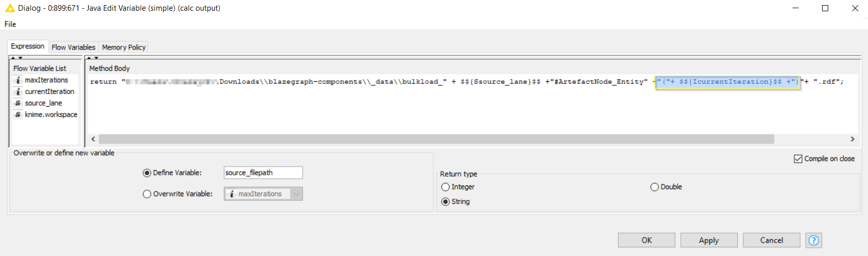
Task: Click the KNIME warning triangle title icon
Action: 10,8
